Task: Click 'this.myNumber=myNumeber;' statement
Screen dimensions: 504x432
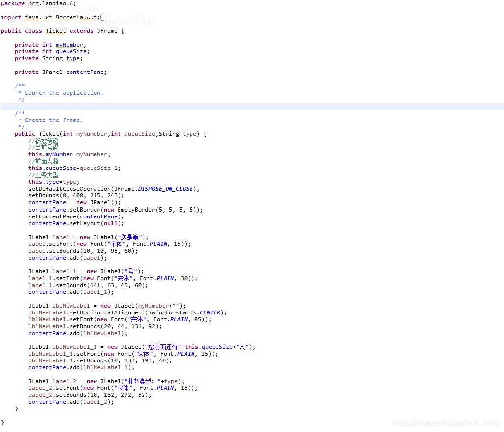Action: pyautogui.click(x=70, y=154)
